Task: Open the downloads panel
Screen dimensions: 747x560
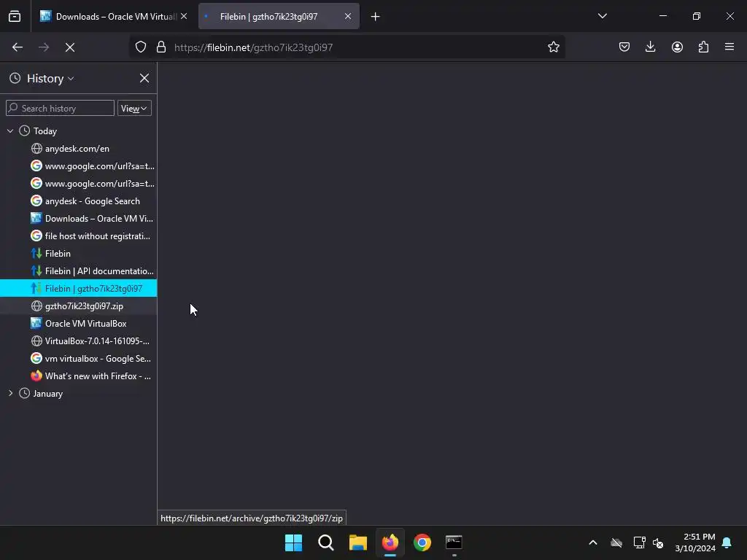Action: point(650,47)
